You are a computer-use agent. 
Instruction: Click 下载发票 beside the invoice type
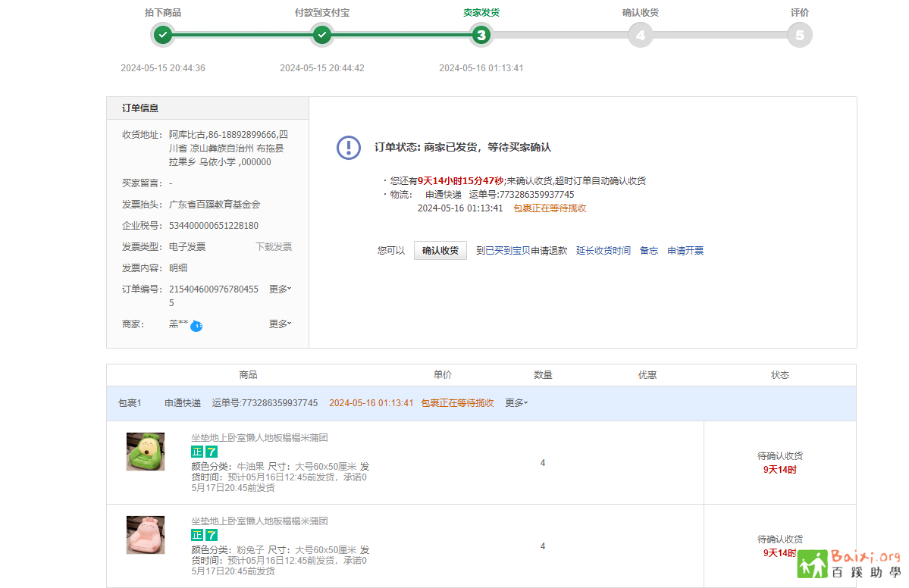coord(273,246)
